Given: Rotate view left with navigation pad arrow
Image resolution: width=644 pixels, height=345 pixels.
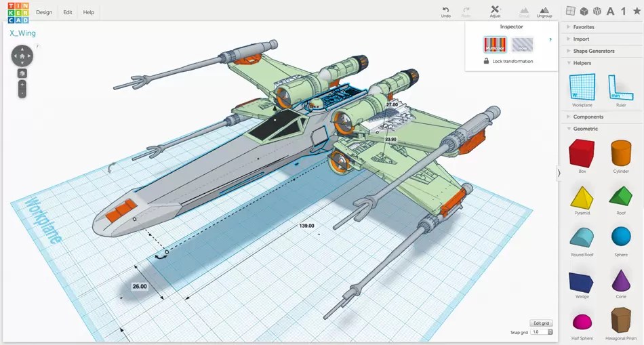Looking at the screenshot, I should [x=15, y=56].
